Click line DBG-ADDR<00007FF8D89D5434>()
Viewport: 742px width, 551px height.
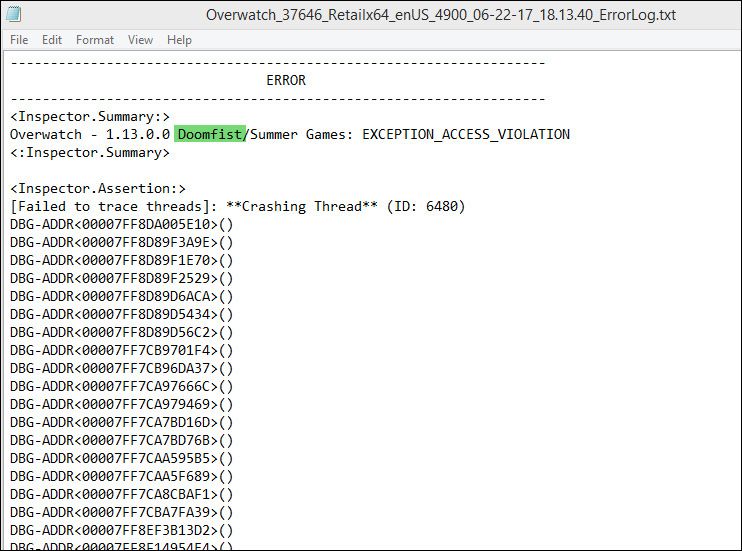(122, 314)
